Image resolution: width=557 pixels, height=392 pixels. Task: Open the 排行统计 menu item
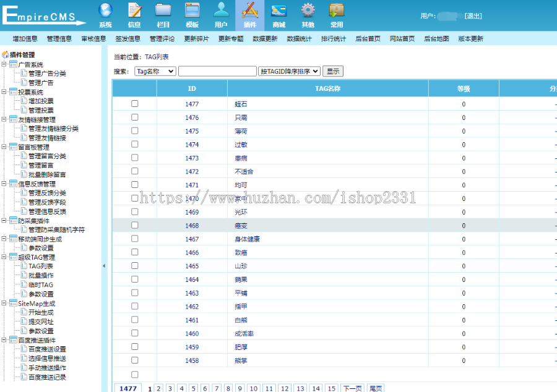334,39
